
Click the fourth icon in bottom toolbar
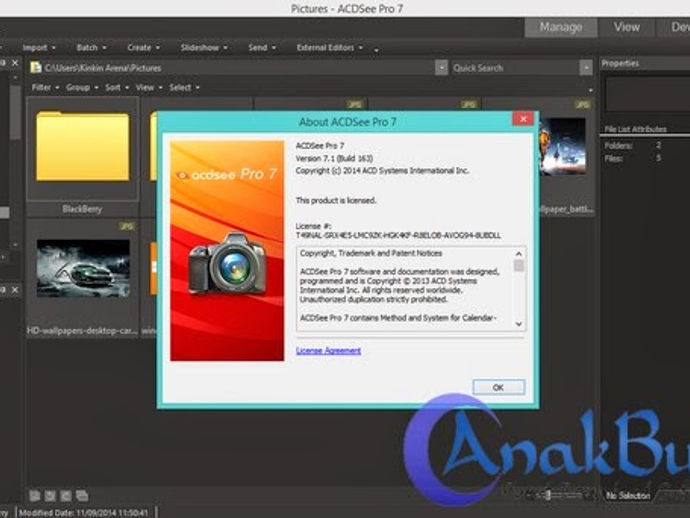pyautogui.click(x=82, y=496)
